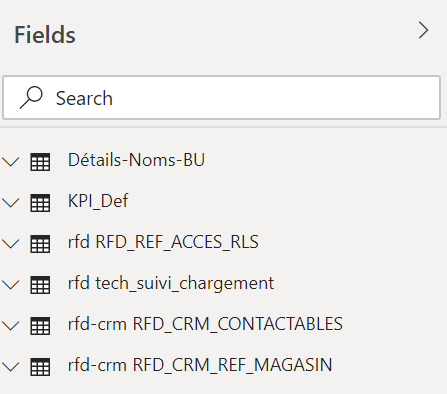Expand the Détails-Noms-BU table chevron
447x394 pixels.
point(11,162)
